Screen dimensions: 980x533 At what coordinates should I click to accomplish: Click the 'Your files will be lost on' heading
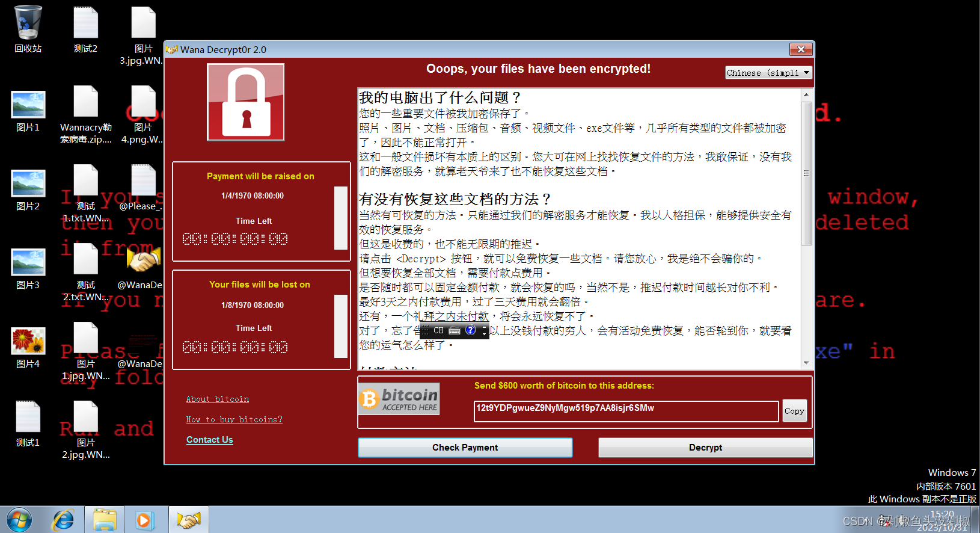pyautogui.click(x=260, y=285)
